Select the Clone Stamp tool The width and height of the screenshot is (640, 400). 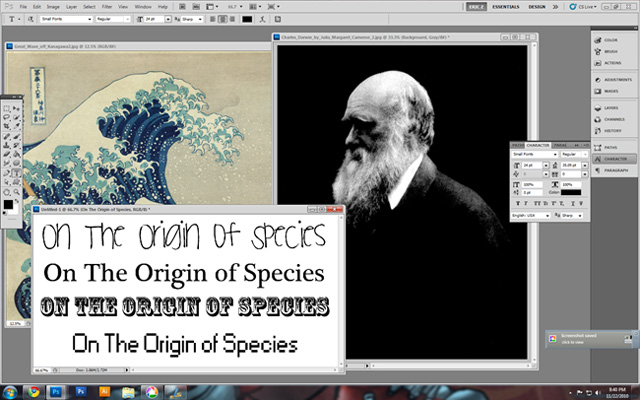pyautogui.click(x=6, y=145)
